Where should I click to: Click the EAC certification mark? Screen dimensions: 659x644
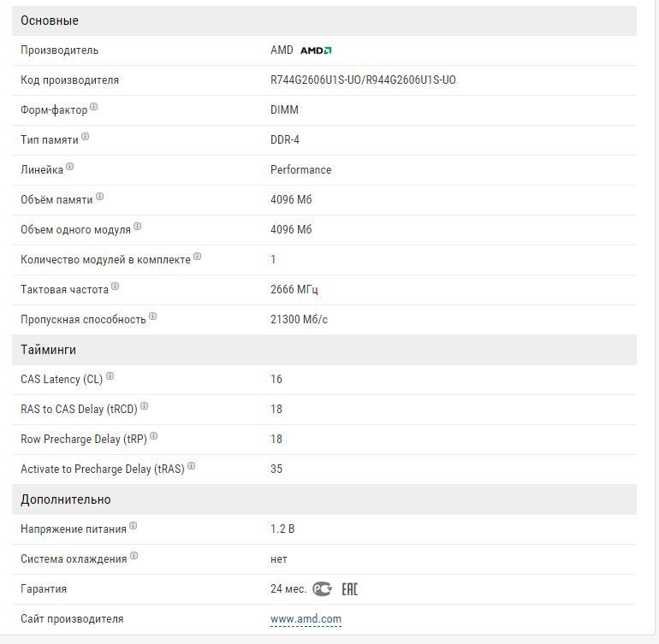point(349,588)
